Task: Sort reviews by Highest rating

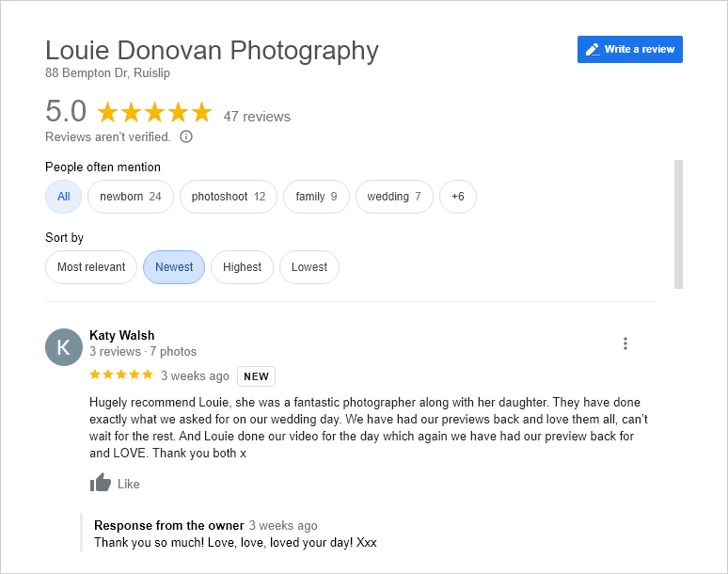Action: [x=242, y=267]
